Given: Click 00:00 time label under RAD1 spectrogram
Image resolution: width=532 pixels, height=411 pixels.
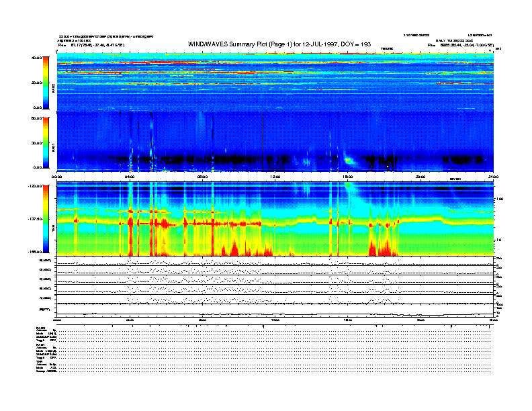Looking at the screenshot, I should 56,177.
